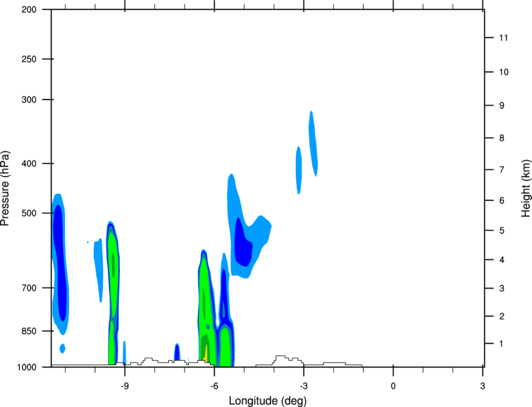Pick the 1 km height label
Image resolution: width=532 pixels, height=407 pixels.
[501, 344]
